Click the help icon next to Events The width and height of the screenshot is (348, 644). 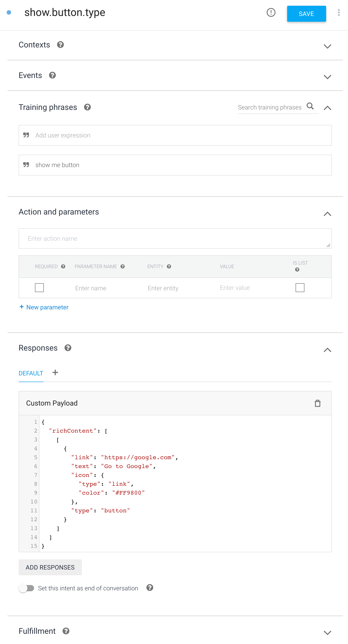click(x=52, y=75)
